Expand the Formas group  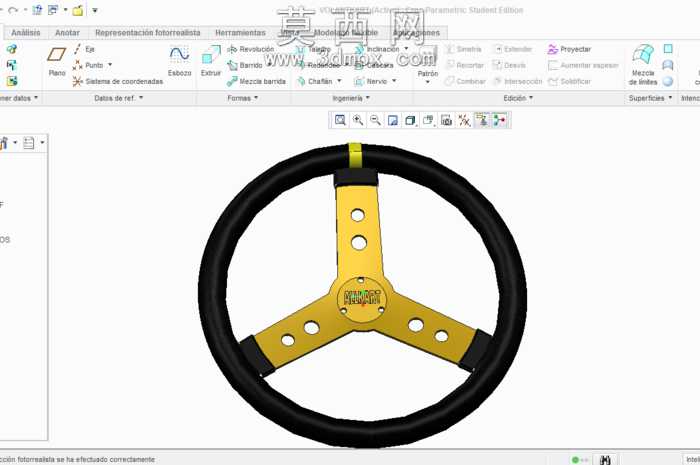[243, 98]
